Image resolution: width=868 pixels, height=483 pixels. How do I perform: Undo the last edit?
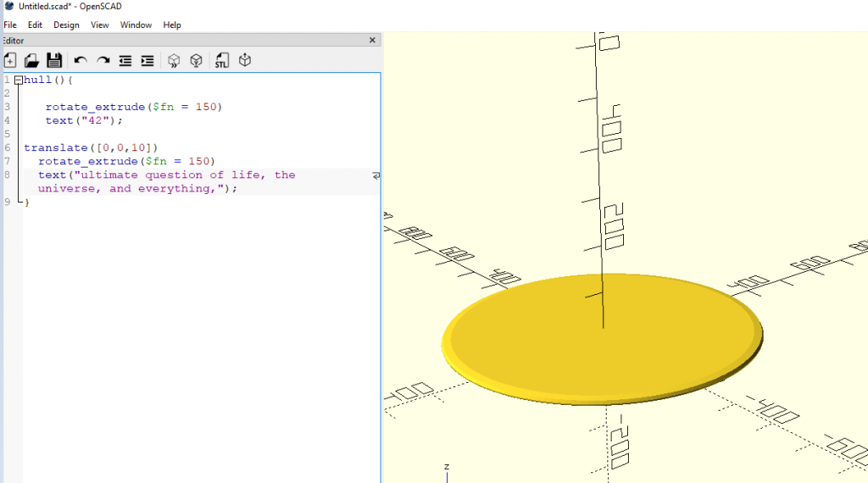81,60
